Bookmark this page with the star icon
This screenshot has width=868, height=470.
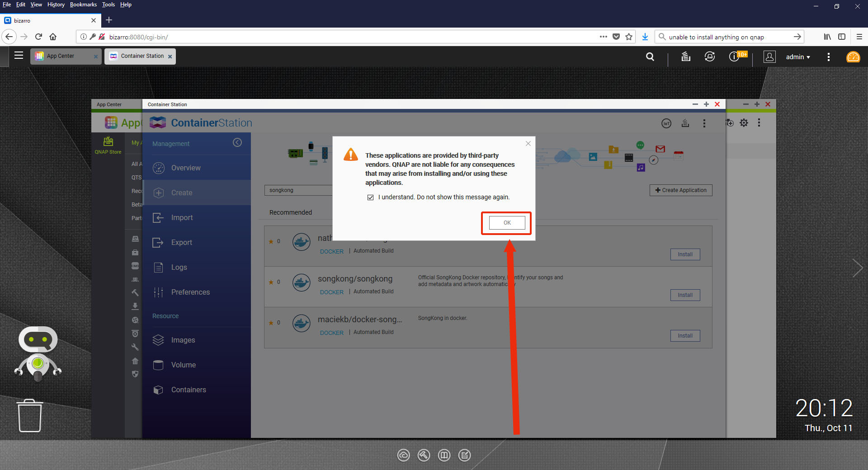click(629, 37)
